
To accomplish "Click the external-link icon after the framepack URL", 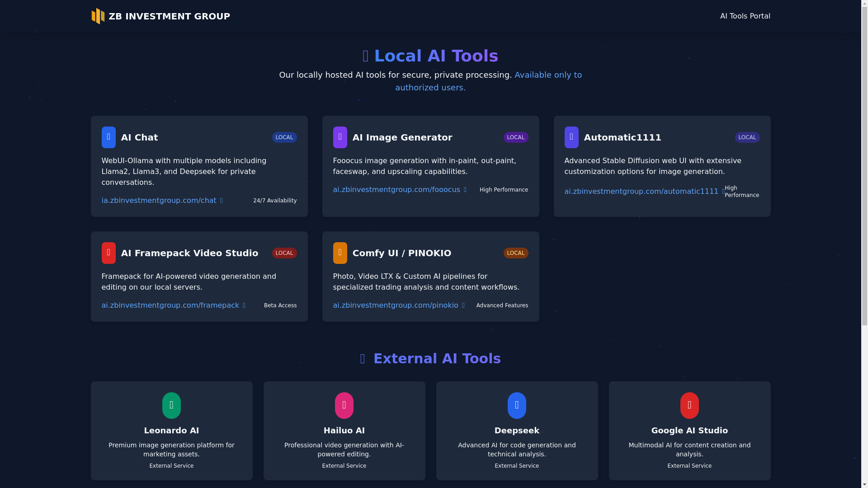I will [244, 305].
